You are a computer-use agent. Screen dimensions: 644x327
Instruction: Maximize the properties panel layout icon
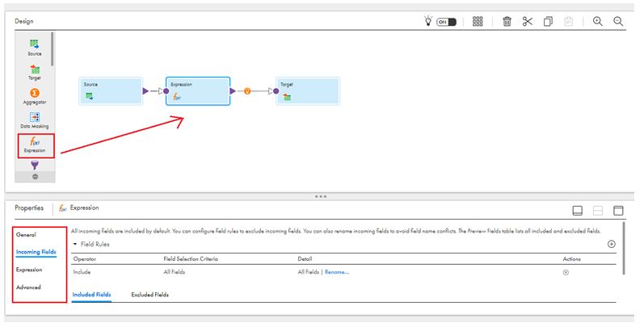(x=618, y=211)
